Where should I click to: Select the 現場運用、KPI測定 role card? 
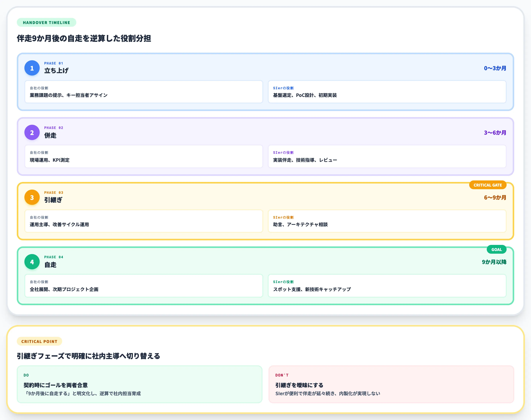pos(144,156)
